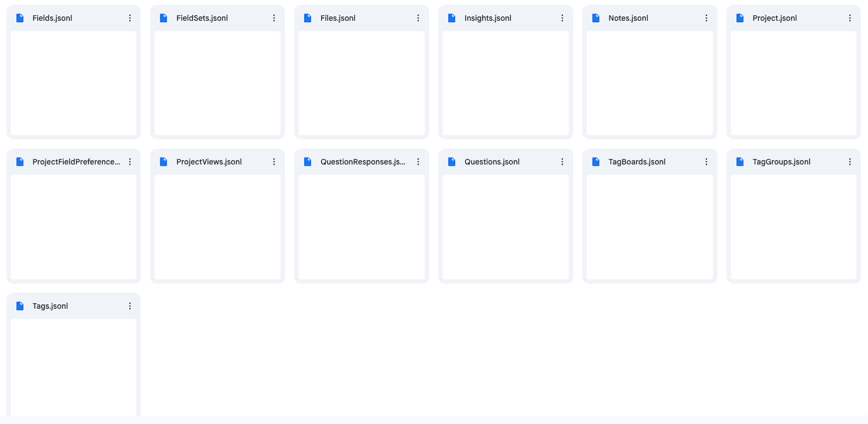Click the file name "Project.jsonl"
868x424 pixels.
tap(775, 18)
